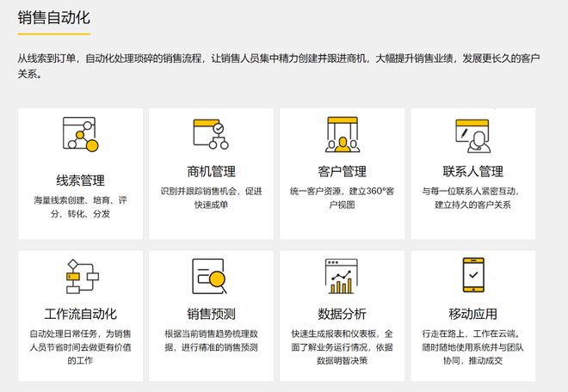Click the 销售预测 magnifier icon

click(x=211, y=276)
